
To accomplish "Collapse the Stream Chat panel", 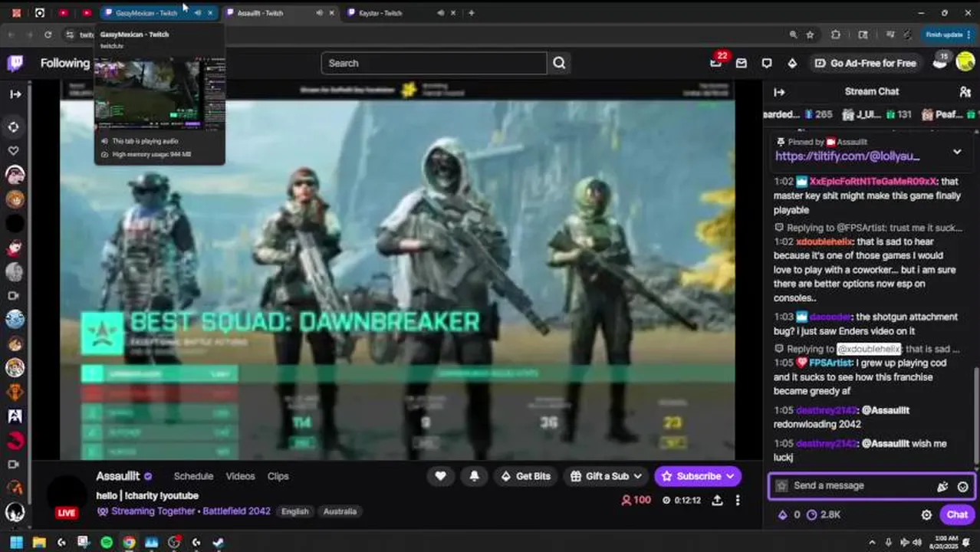I will [x=779, y=92].
